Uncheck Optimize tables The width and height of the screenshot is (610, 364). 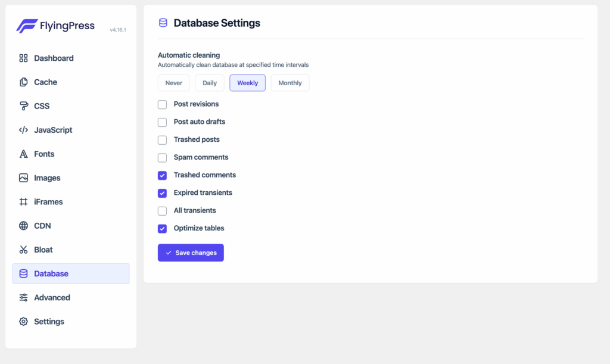click(161, 228)
